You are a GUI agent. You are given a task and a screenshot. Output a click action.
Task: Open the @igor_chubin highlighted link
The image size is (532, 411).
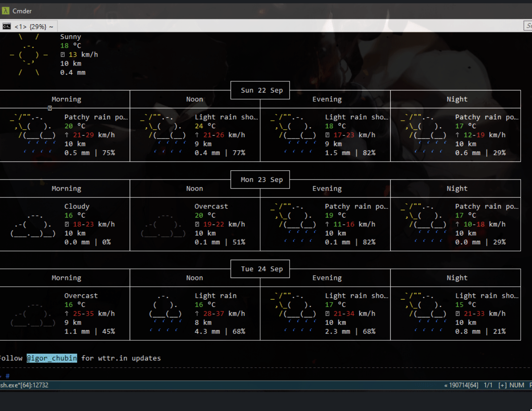pyautogui.click(x=52, y=358)
